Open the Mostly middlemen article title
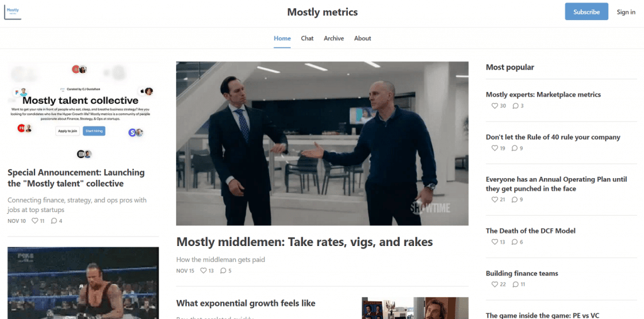644x319 pixels. [x=304, y=242]
